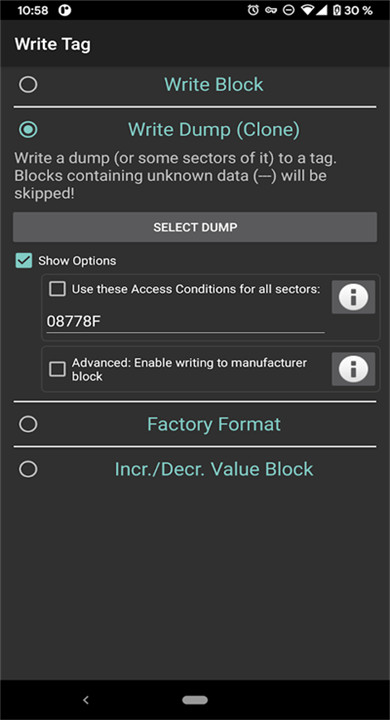Tap the SELECT DUMP button
This screenshot has height=720, width=390.
[x=195, y=227]
